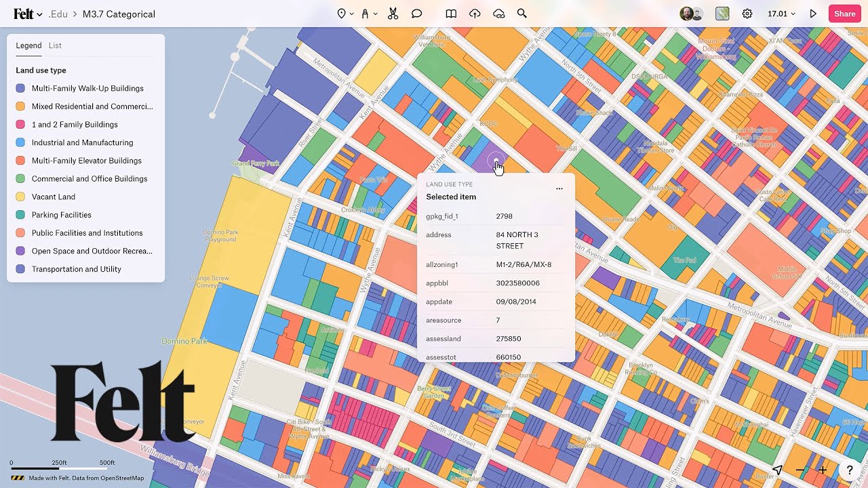Go to the .Edu workspace breadcrumb

58,14
